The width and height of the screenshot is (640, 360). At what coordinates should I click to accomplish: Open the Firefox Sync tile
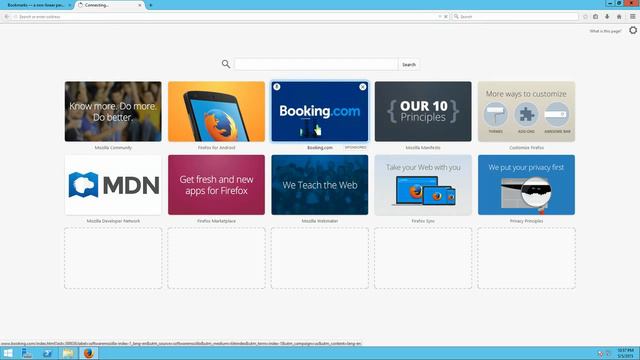pos(423,185)
